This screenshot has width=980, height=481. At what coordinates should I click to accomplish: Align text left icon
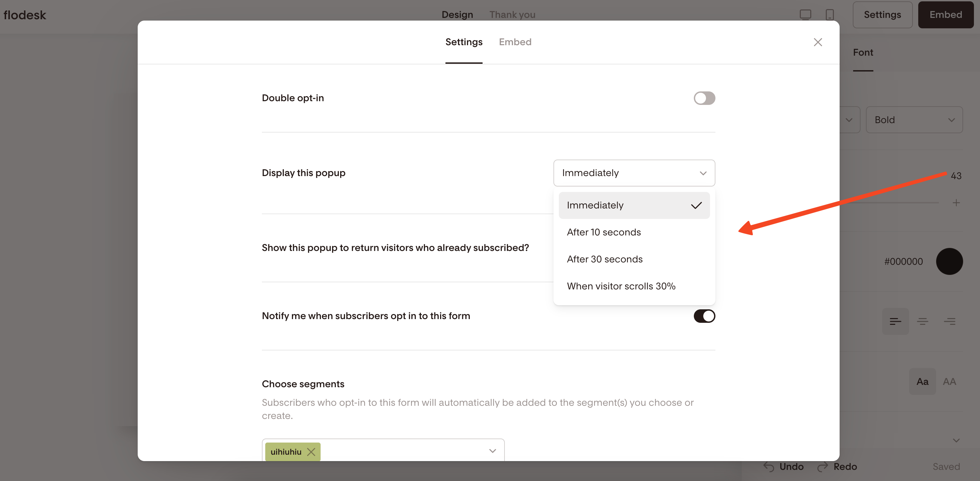[x=895, y=322]
